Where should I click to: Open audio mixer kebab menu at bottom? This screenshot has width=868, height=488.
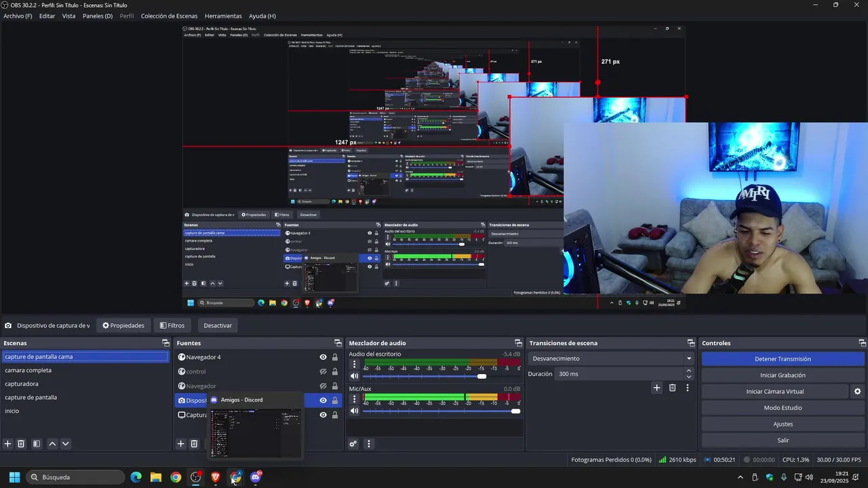coord(369,444)
